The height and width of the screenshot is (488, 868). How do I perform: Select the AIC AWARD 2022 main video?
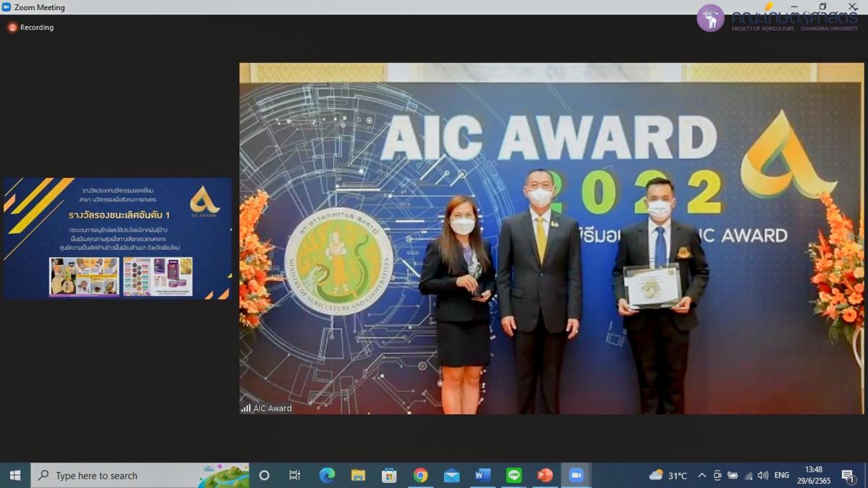(x=551, y=238)
